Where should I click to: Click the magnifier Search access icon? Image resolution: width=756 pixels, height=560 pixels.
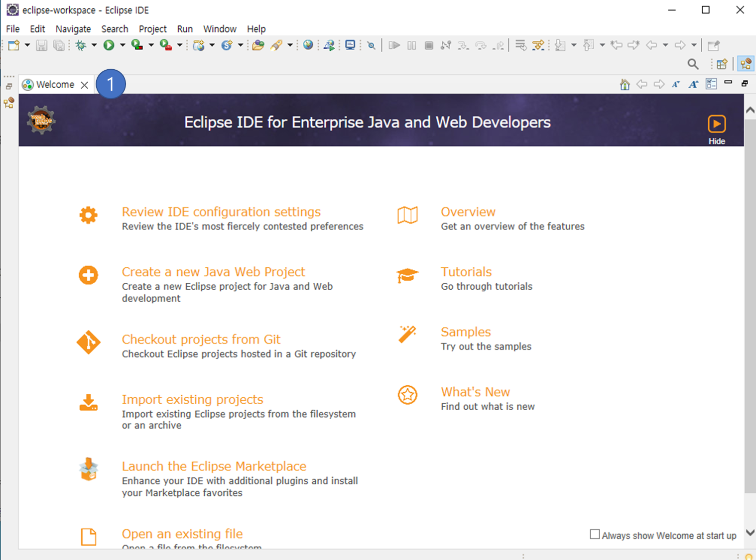click(693, 64)
